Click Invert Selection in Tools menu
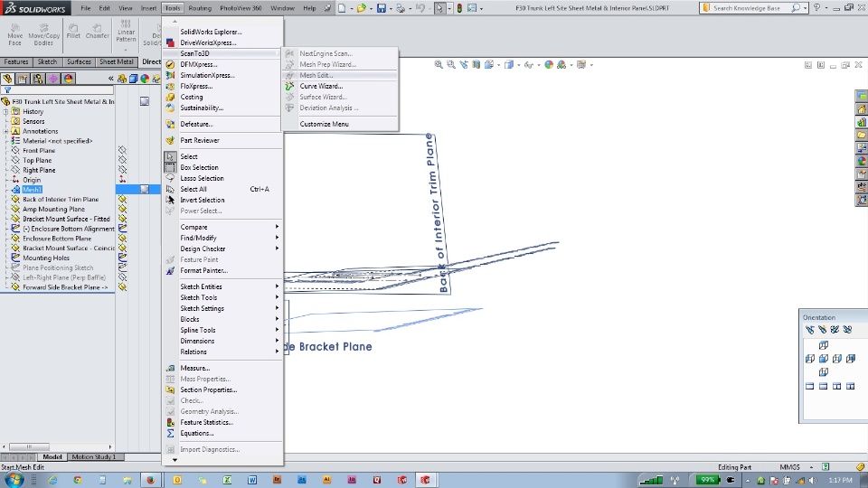The image size is (868, 488). (222, 200)
